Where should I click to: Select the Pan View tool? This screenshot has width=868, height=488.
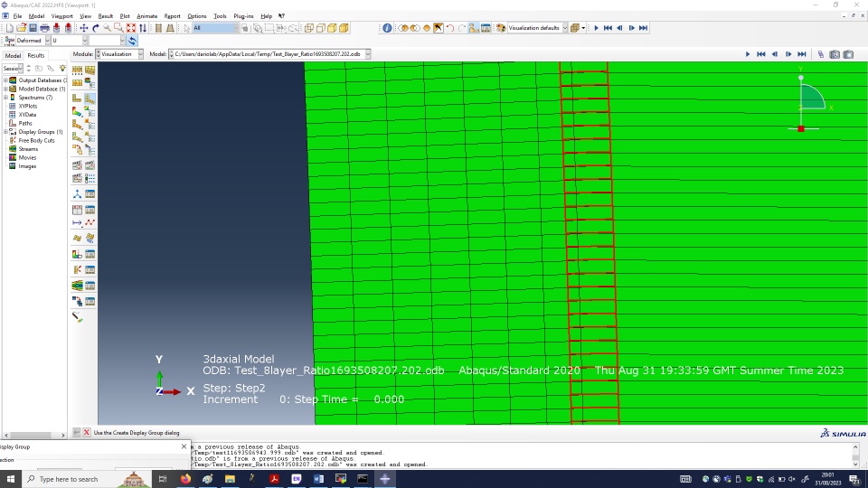pos(83,28)
